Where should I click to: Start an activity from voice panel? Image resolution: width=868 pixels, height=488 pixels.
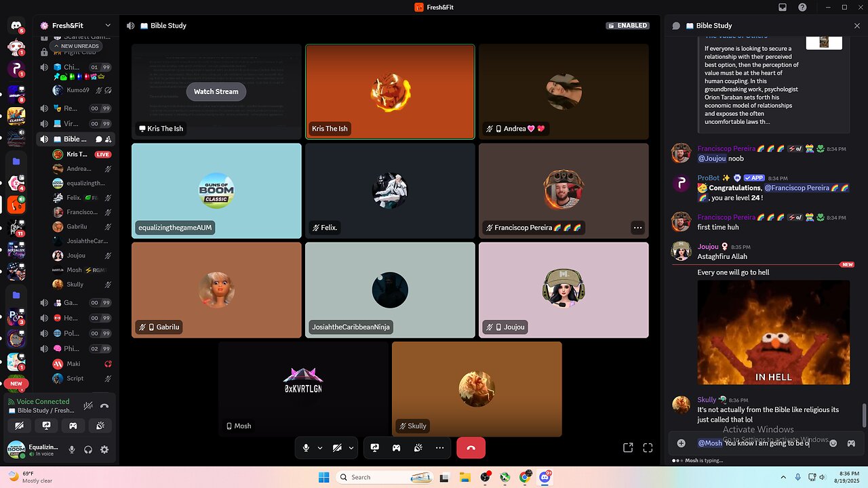(73, 426)
